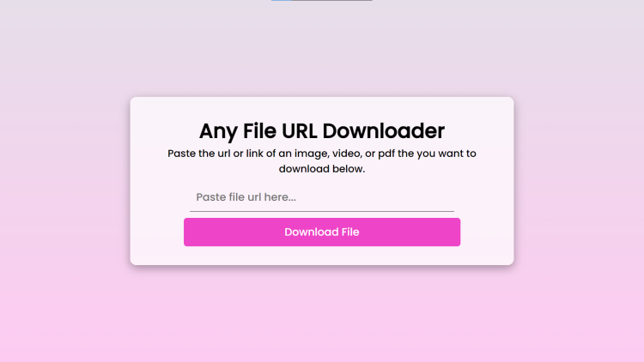Click the word Any in the title
Screen dimensions: 644x362
pos(218,131)
